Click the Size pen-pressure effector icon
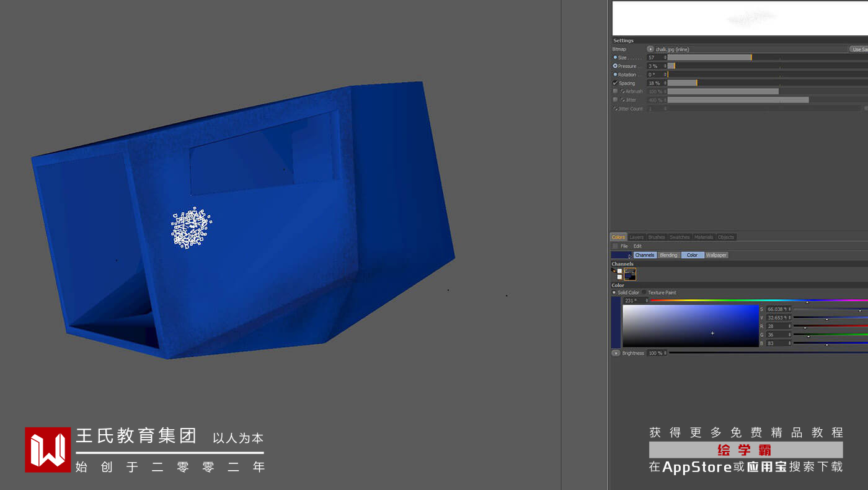Screen dimensions: 868x490 point(615,58)
